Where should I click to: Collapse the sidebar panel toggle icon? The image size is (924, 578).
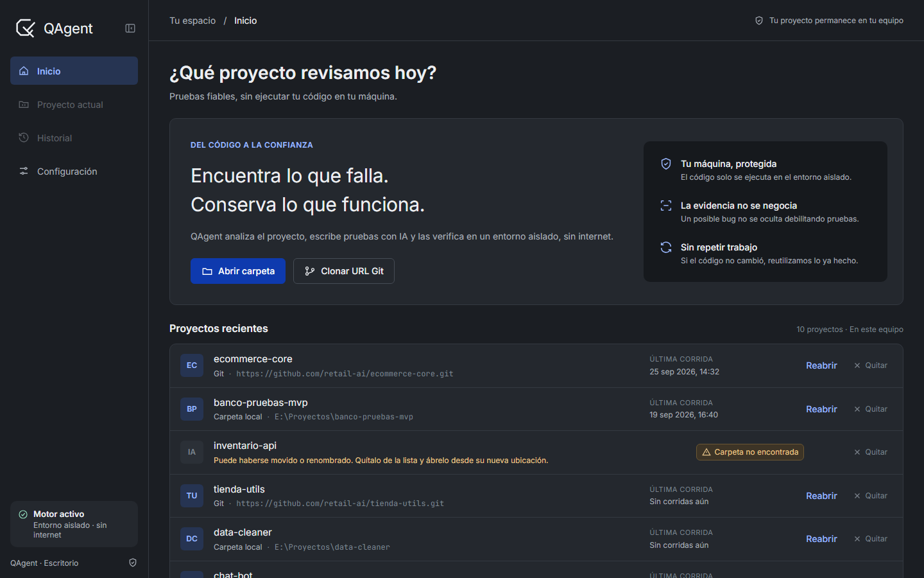130,28
